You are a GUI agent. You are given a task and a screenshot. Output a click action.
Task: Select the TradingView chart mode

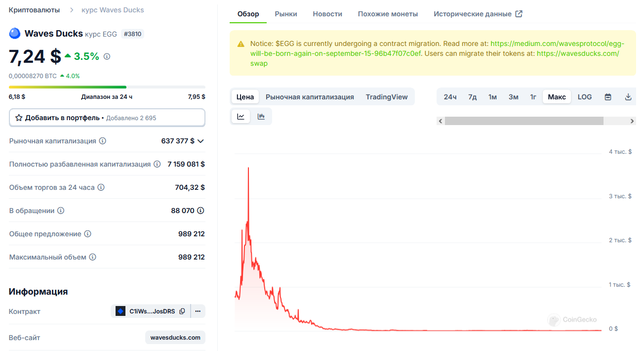coord(387,97)
